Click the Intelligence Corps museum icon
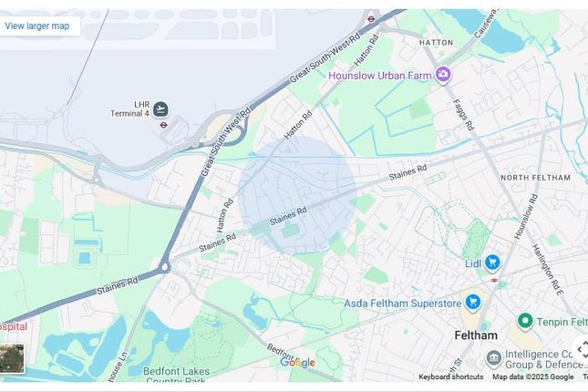 click(x=494, y=358)
